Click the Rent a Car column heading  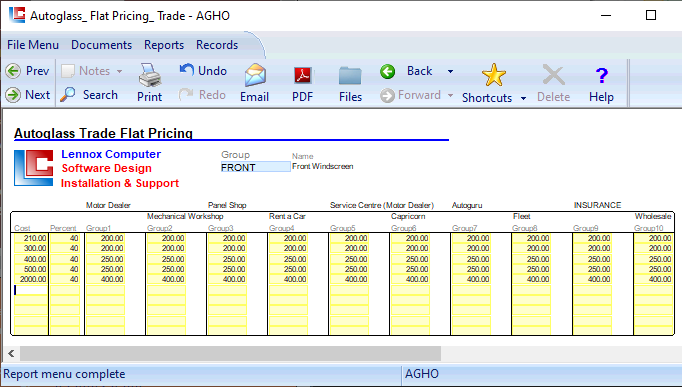[287, 216]
